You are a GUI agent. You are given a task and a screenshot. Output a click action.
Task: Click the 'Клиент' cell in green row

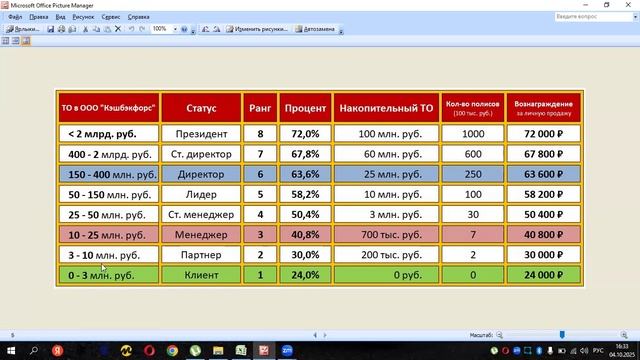[x=201, y=275]
